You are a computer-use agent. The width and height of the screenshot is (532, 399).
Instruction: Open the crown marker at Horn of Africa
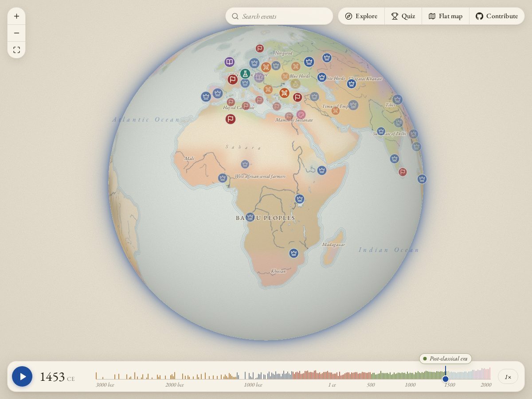click(322, 170)
